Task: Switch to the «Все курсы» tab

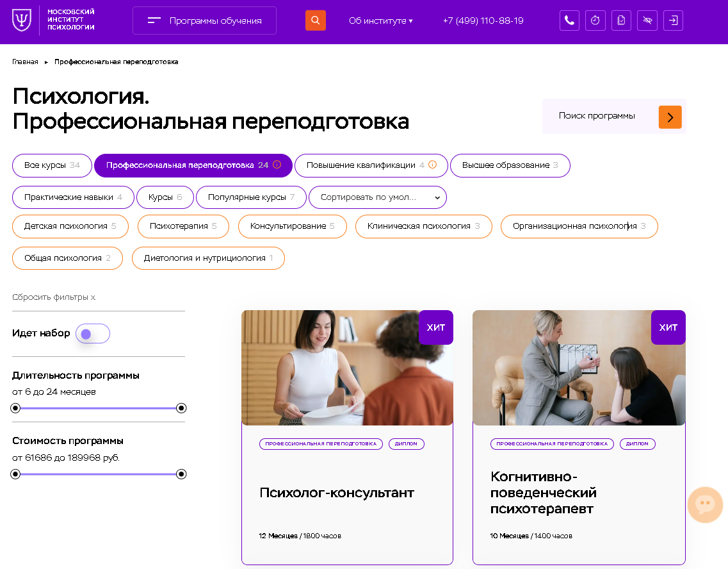Action: click(52, 165)
